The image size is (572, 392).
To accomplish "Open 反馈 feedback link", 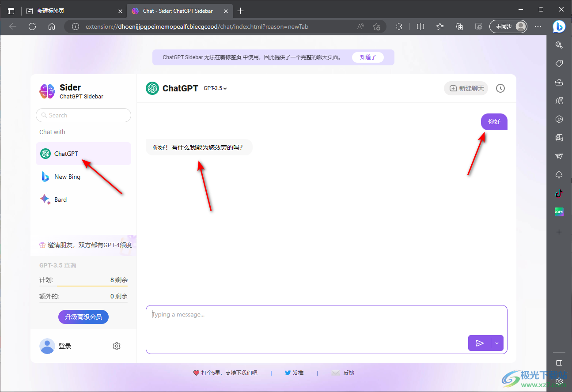I will (x=343, y=373).
